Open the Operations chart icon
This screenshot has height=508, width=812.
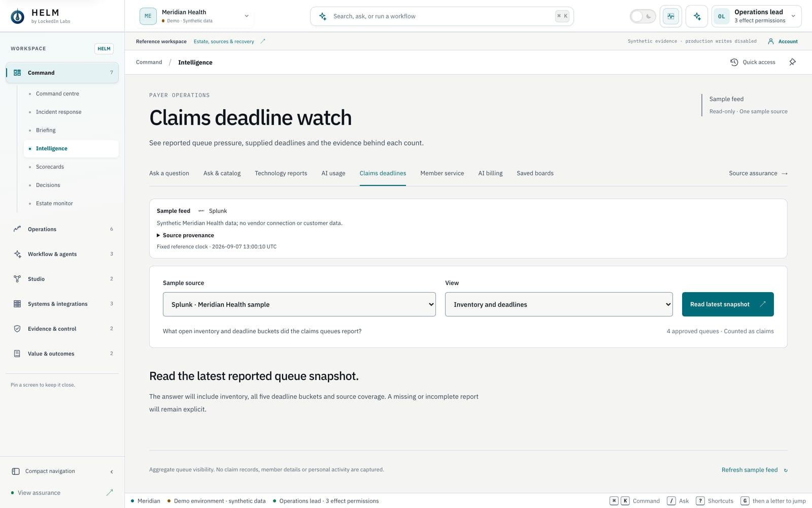[17, 229]
